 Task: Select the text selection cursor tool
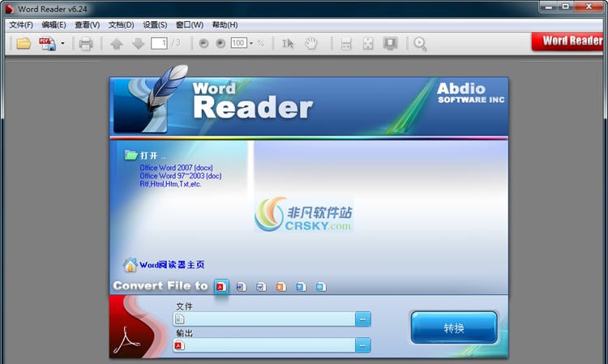288,44
